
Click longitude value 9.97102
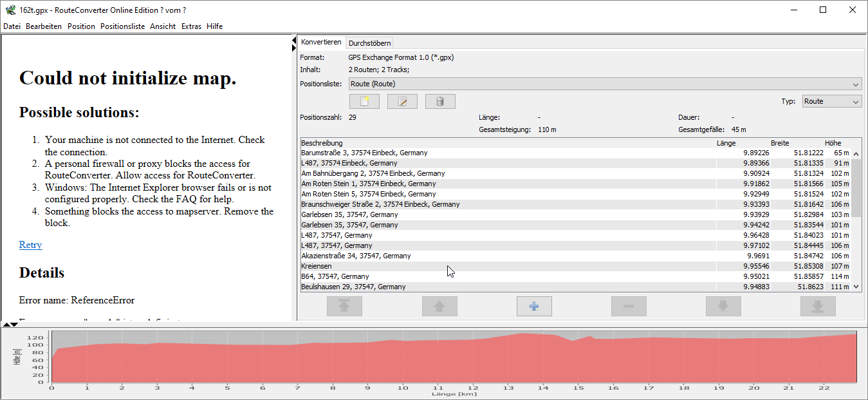click(756, 245)
